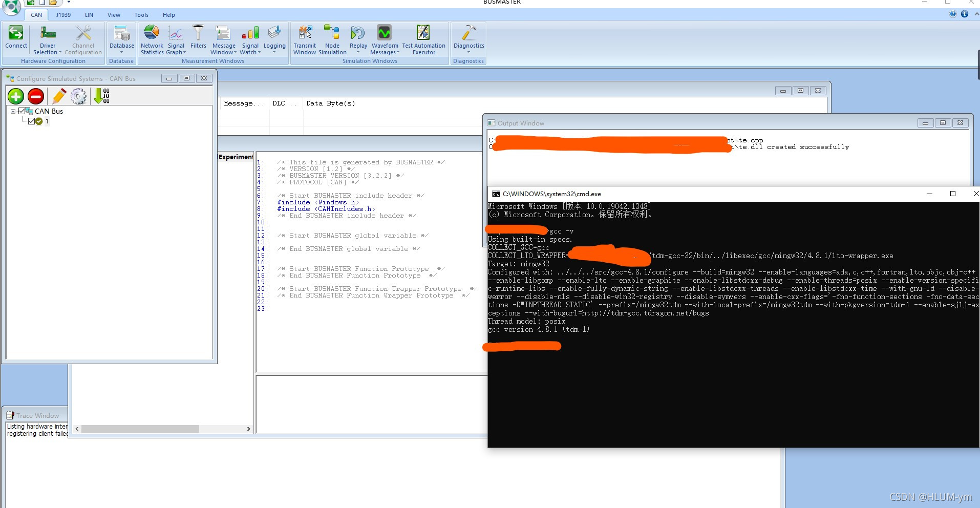Select the CAN Bus tree label

click(x=49, y=111)
